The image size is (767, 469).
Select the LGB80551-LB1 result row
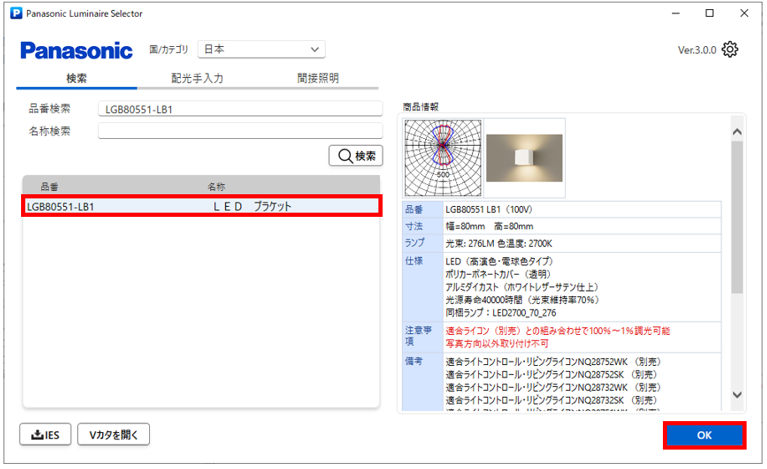(202, 207)
